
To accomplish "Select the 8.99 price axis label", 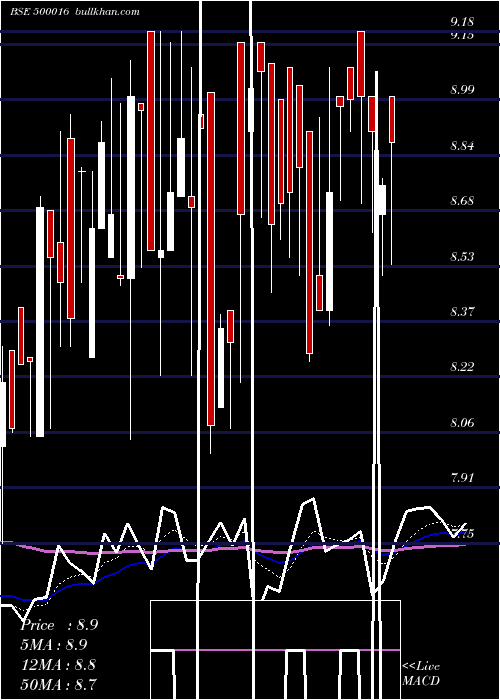I will tap(462, 90).
